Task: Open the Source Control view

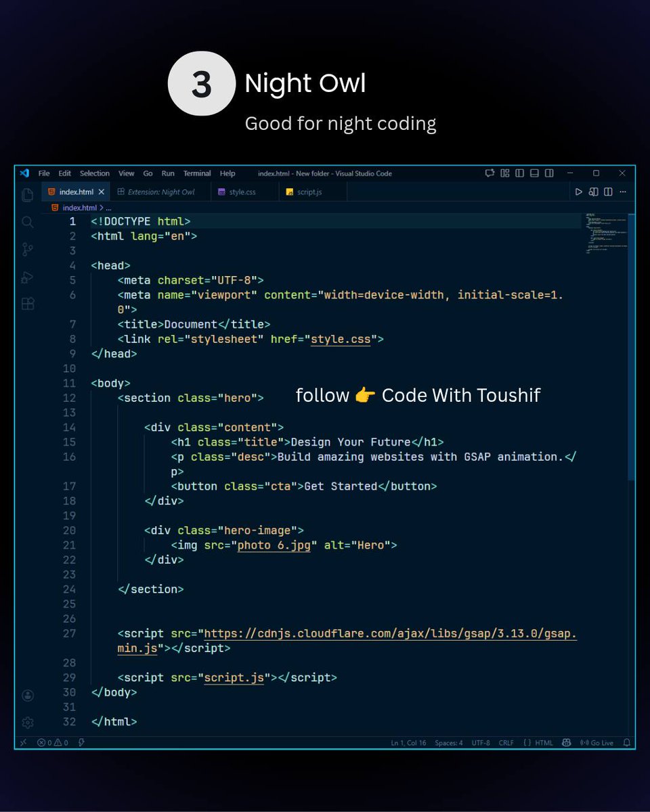Action: (x=28, y=250)
